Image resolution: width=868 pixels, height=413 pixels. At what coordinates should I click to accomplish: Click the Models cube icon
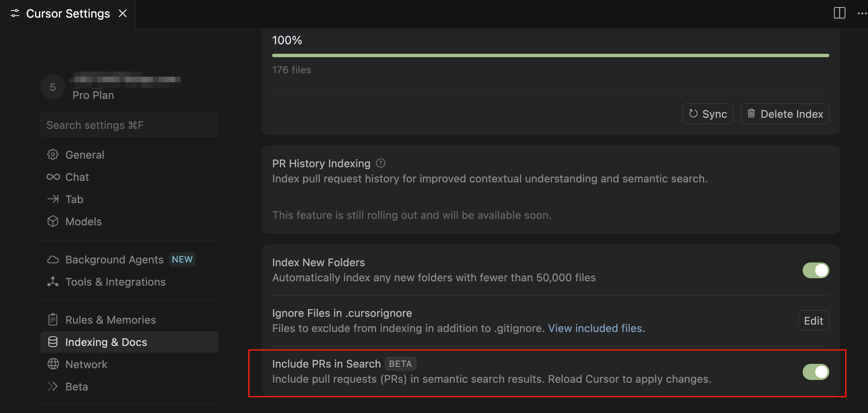coord(53,221)
